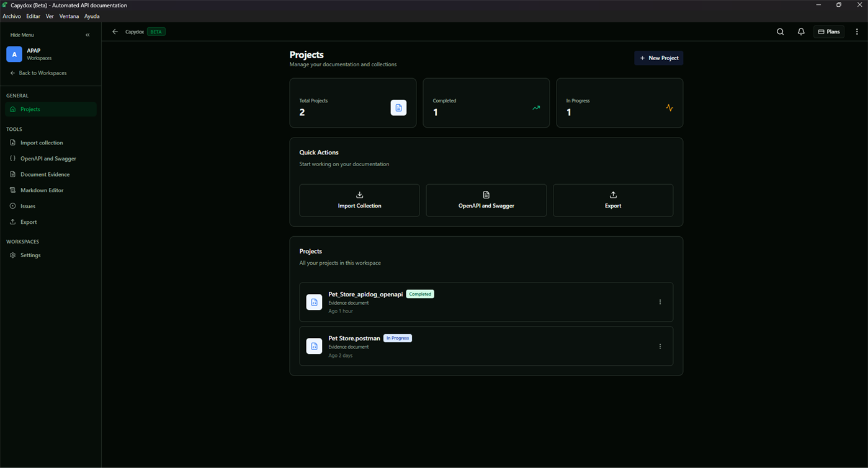Click the Capydox app icon in title bar
Image resolution: width=868 pixels, height=468 pixels.
5,5
